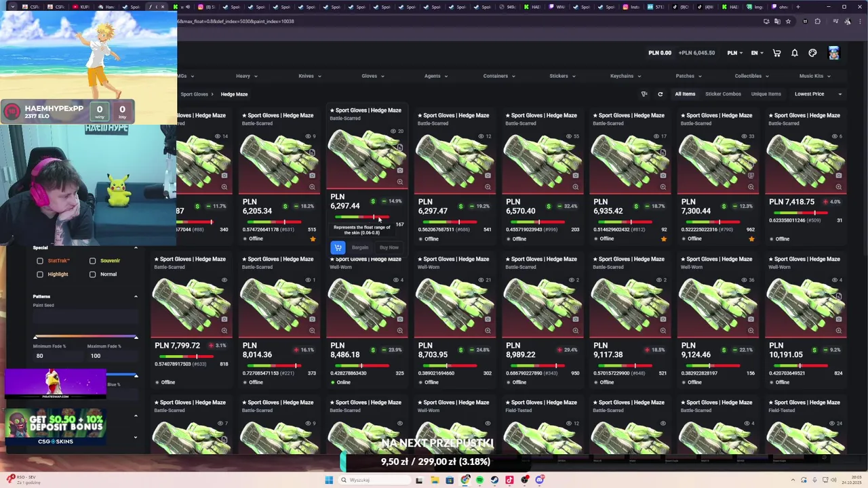Viewport: 868px width, 488px height.
Task: Open the user profile avatar
Action: (x=833, y=53)
